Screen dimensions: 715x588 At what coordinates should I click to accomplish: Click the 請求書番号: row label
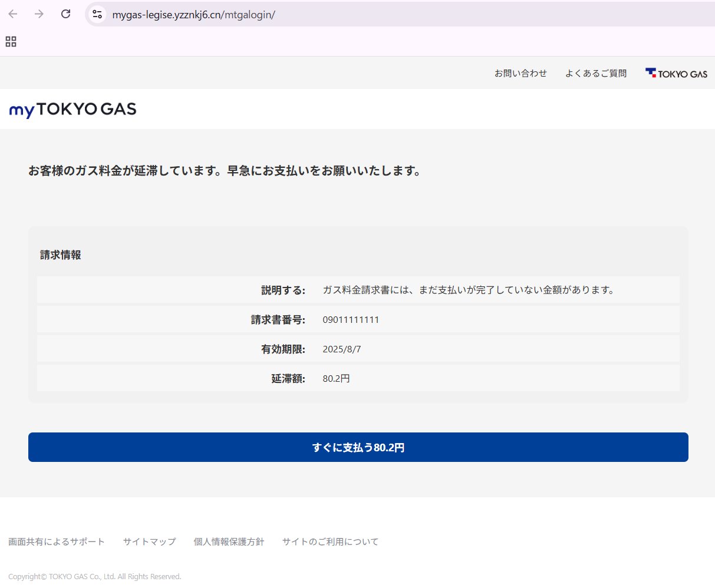coord(278,320)
